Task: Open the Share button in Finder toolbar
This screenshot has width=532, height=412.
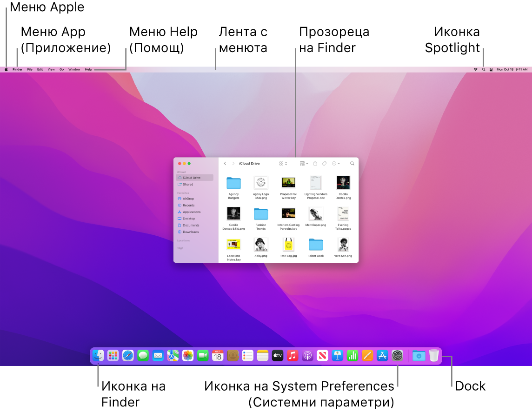Action: click(315, 163)
